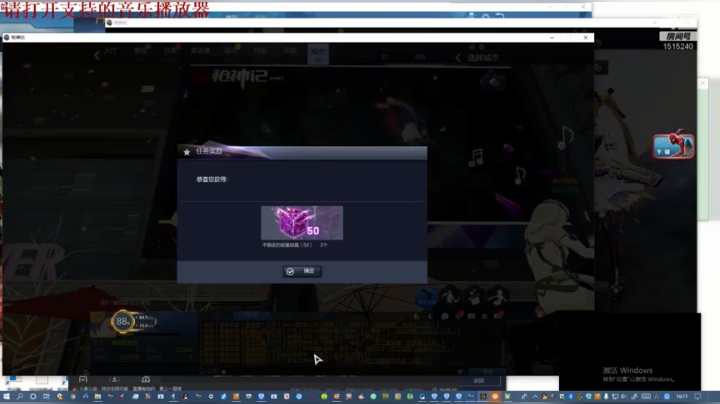720x404 pixels.
Task: Open the taskbar clock
Action: click(682, 396)
